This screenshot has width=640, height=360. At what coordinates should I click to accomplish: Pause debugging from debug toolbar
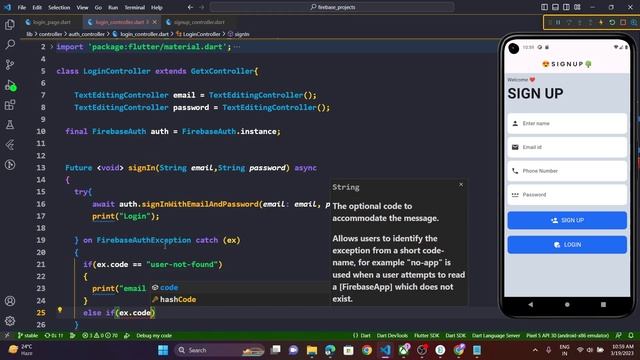558,22
